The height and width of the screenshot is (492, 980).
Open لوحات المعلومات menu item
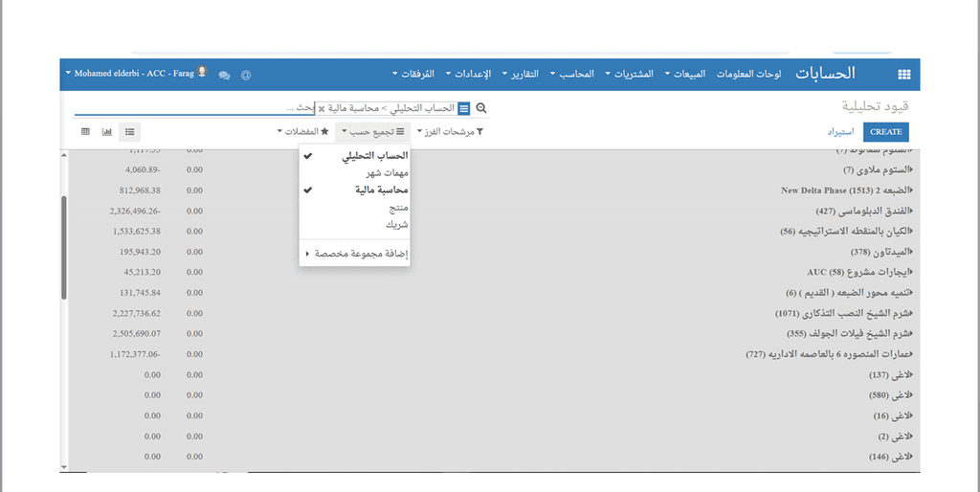(x=748, y=74)
